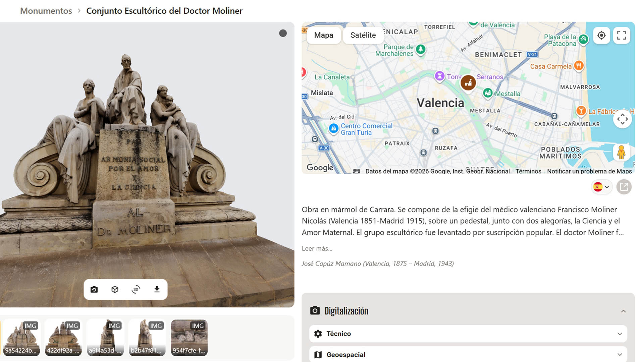Open thumbnail 422df92a image
This screenshot has width=644, height=362.
click(x=63, y=338)
